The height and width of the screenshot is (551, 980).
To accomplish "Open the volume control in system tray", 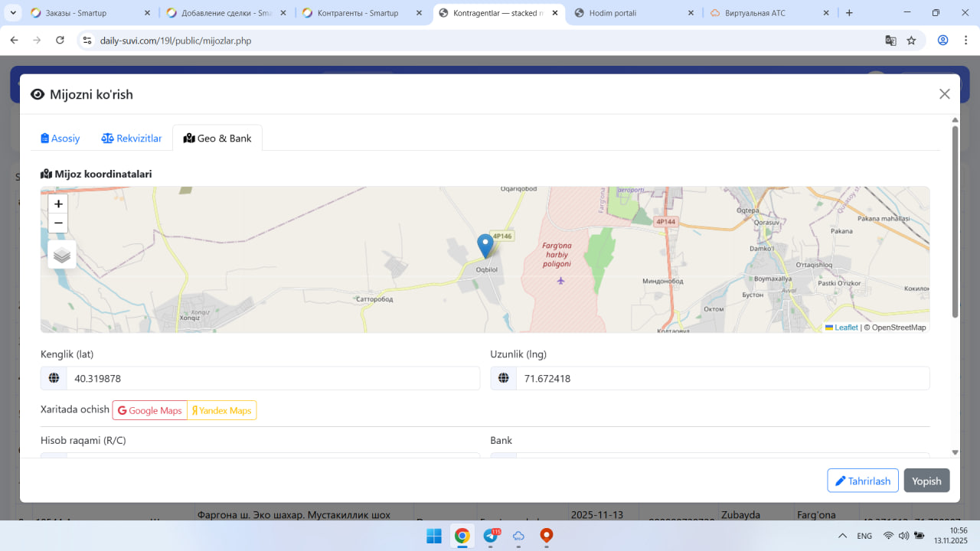I will tap(903, 536).
